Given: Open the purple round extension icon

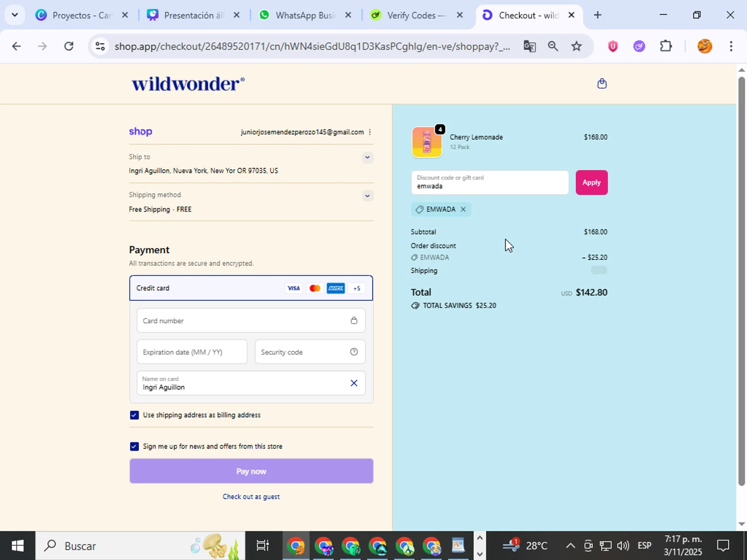Looking at the screenshot, I should click(x=639, y=46).
